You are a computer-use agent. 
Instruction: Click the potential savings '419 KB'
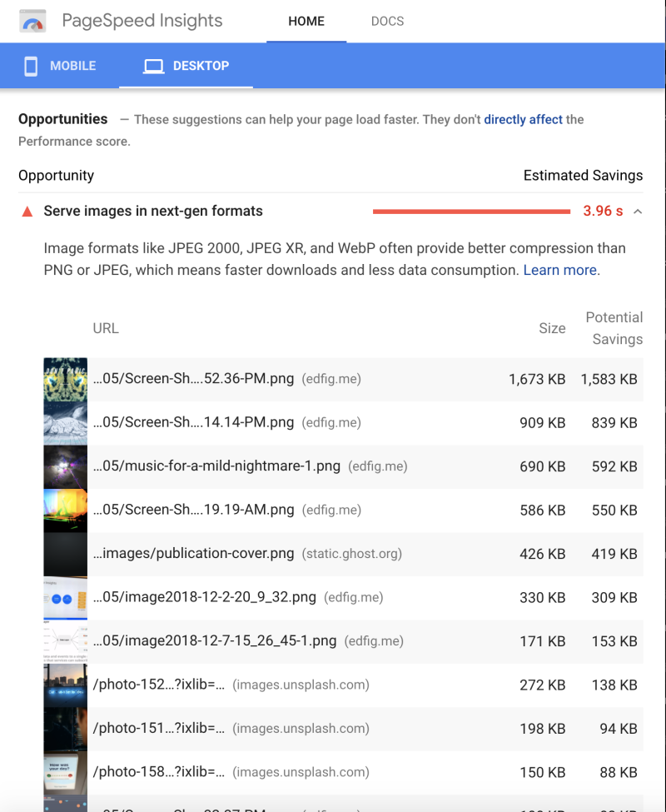[x=614, y=554]
